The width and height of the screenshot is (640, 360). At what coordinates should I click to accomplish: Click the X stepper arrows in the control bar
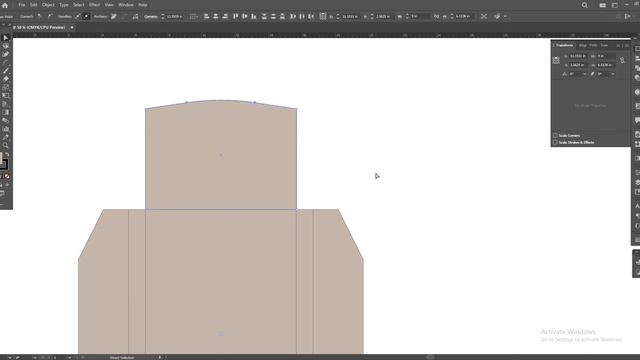point(338,16)
